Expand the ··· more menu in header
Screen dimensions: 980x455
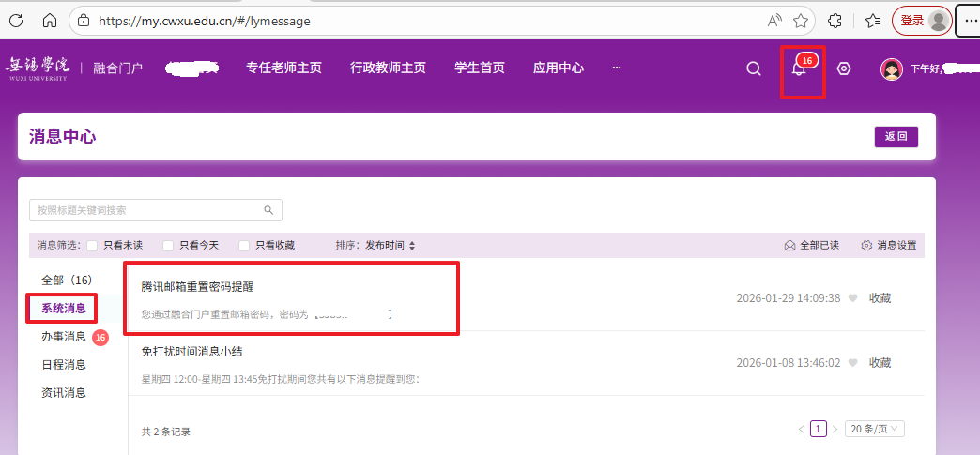pyautogui.click(x=616, y=68)
